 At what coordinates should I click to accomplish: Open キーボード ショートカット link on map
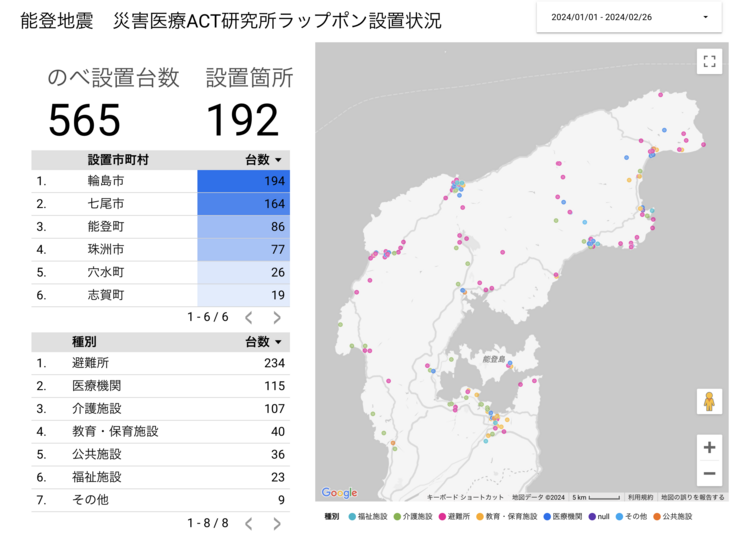465,497
